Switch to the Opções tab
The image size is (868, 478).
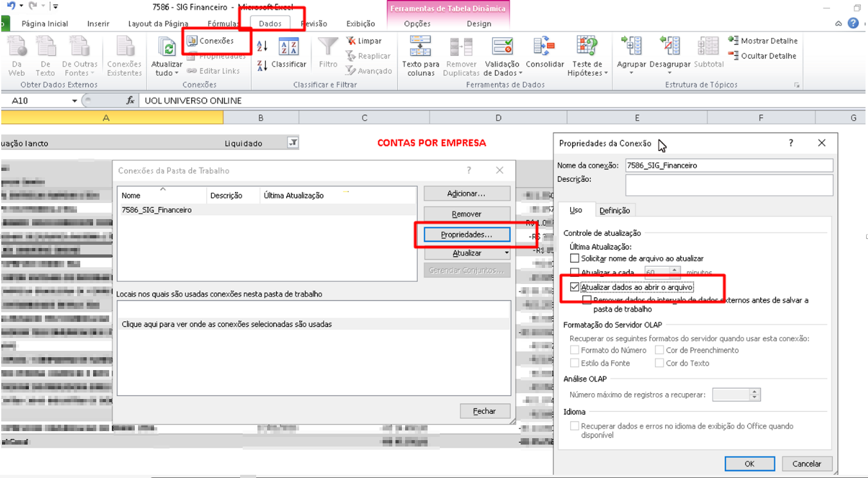(x=417, y=24)
